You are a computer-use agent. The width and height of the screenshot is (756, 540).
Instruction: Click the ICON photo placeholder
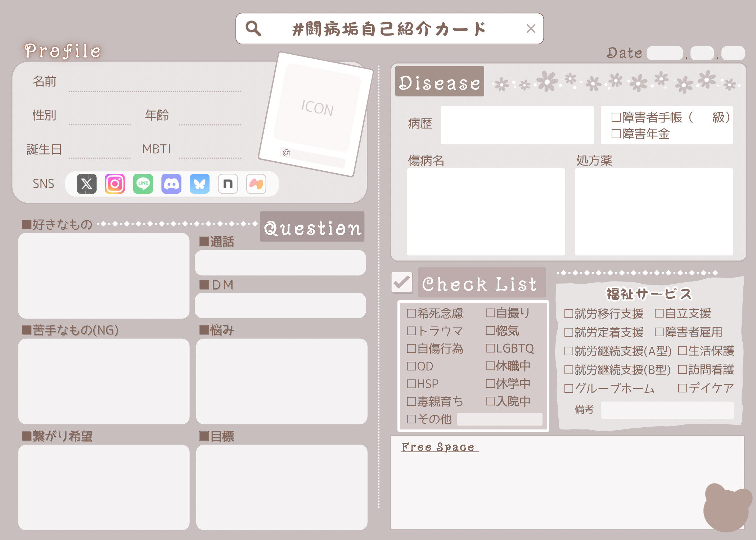(317, 108)
